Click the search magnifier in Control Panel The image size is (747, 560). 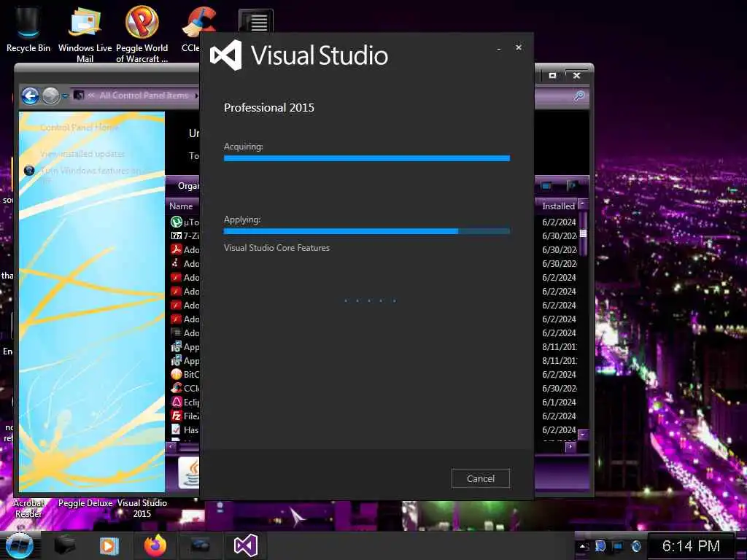click(579, 96)
